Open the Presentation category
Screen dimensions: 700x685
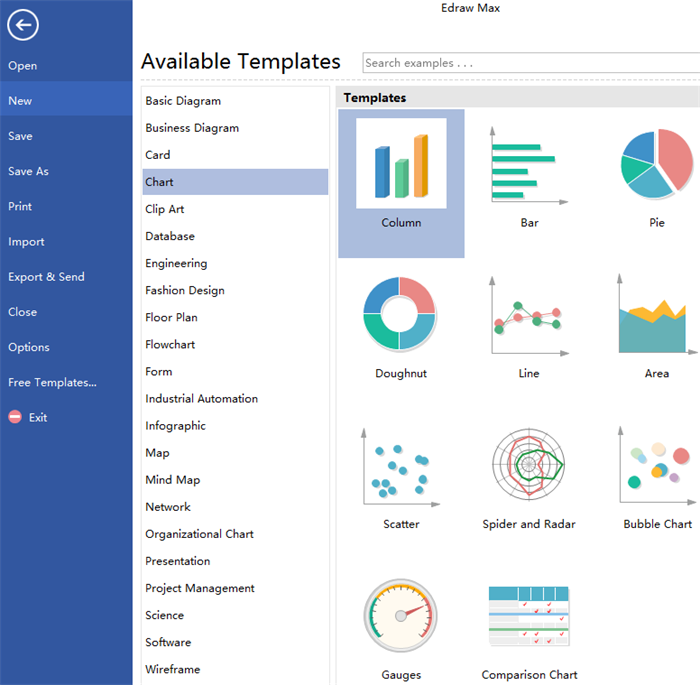tap(235, 561)
